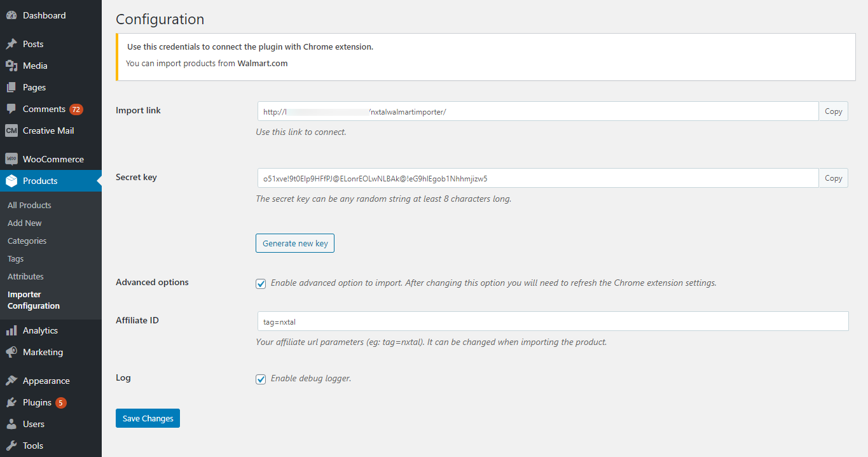This screenshot has height=457, width=868.
Task: Open the Dashboard icon in sidebar
Action: (11, 15)
